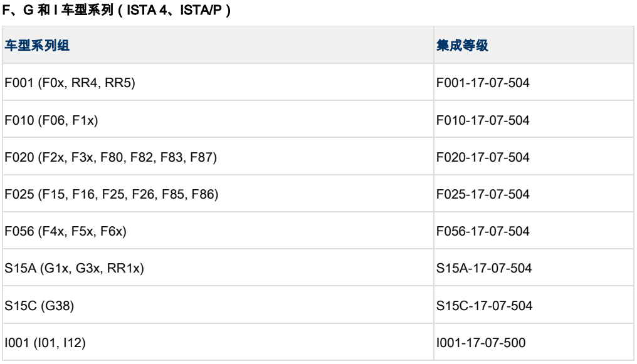The image size is (637, 364).
Task: Choose the F020-17-07-504 cell
Action: (483, 157)
